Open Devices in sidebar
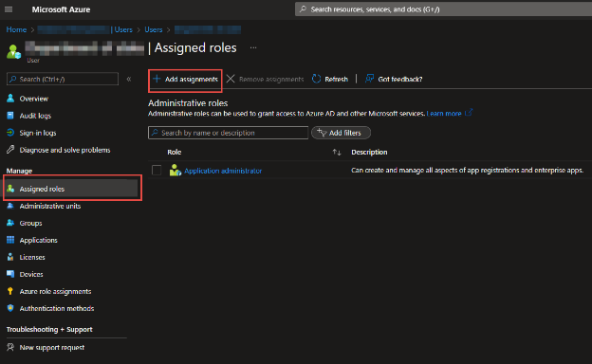Screen dimensions: 592x364 click(31, 274)
